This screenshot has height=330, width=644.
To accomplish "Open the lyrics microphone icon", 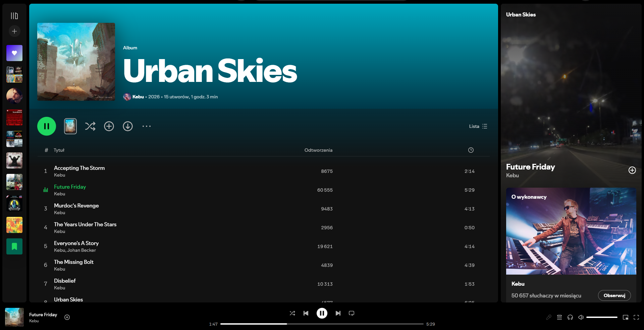I will tap(549, 317).
